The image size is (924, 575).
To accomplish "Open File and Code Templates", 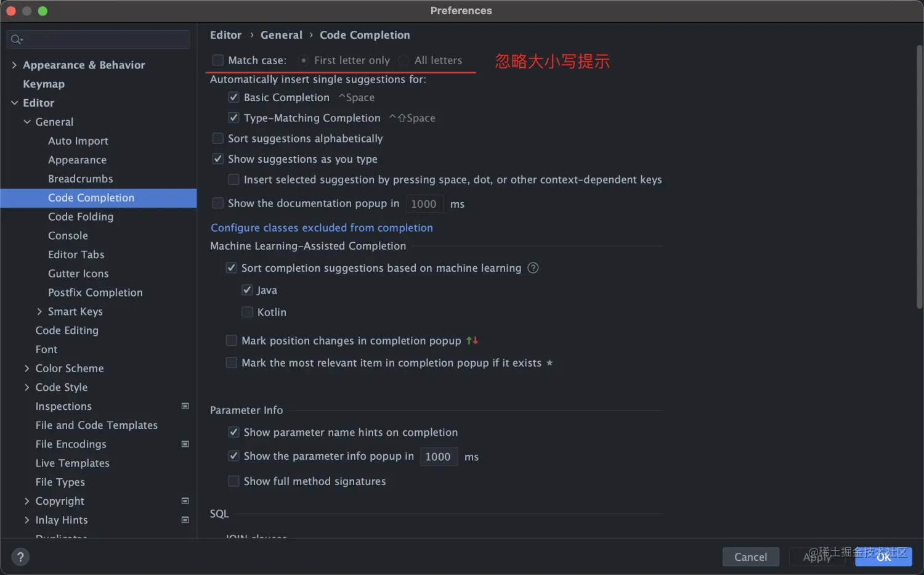I will [97, 425].
